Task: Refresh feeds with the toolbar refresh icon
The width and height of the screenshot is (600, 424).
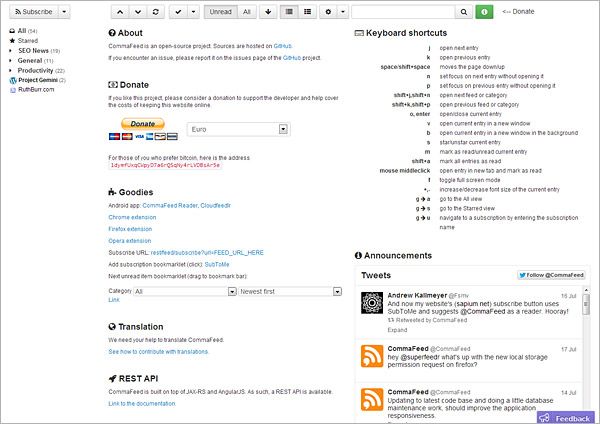Action: pos(155,11)
